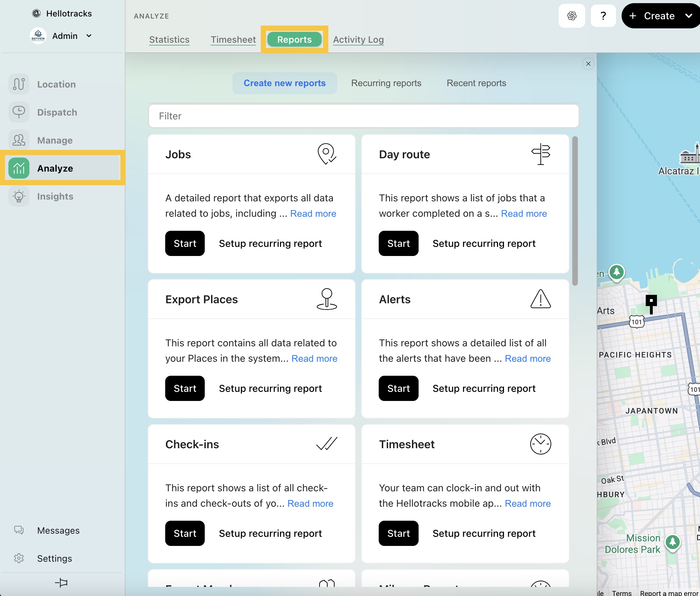Go to Manage team section
Viewport: 700px width, 596px height.
[55, 140]
